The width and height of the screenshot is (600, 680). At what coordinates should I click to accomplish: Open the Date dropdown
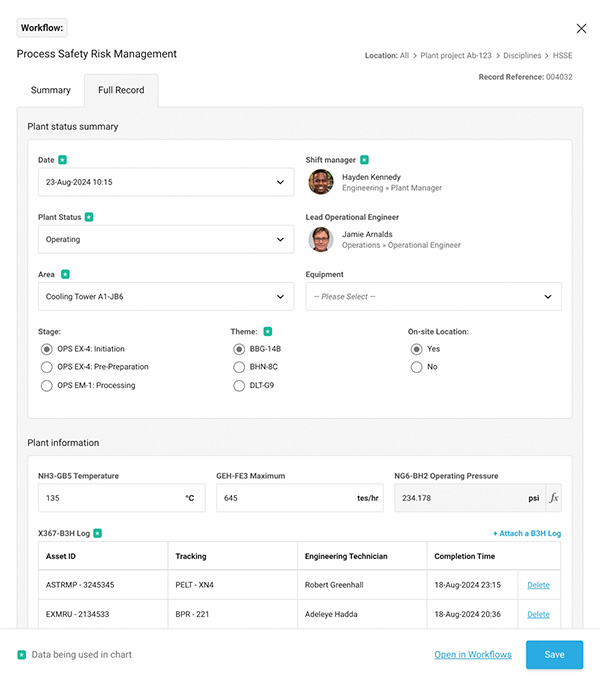coord(165,183)
